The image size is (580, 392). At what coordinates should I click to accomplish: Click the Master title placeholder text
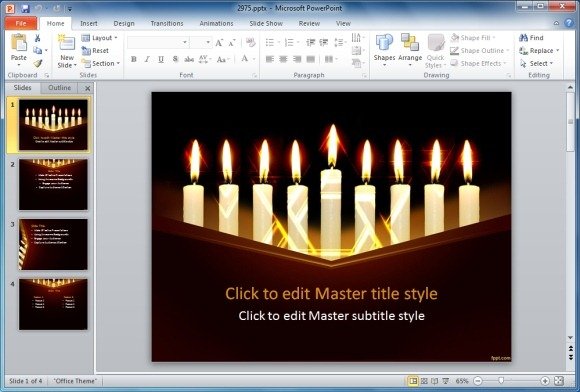click(x=331, y=294)
